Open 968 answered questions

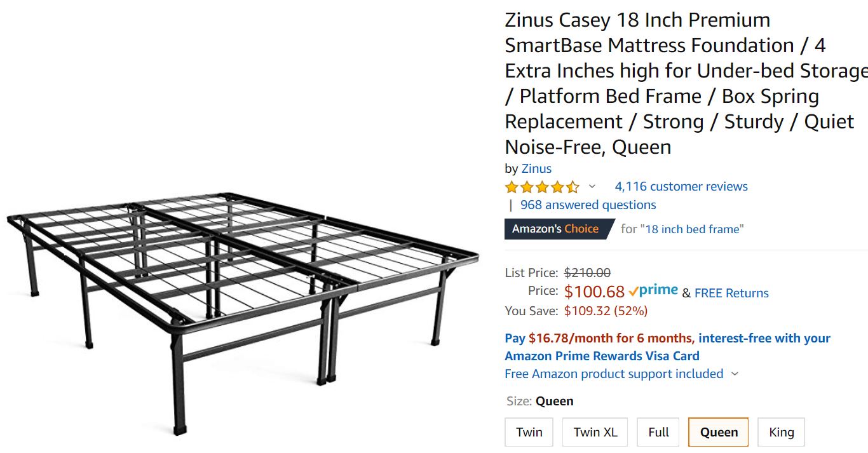point(587,205)
